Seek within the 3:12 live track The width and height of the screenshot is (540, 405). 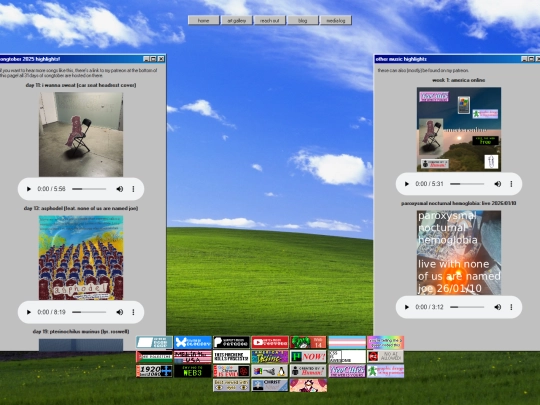[x=467, y=307]
